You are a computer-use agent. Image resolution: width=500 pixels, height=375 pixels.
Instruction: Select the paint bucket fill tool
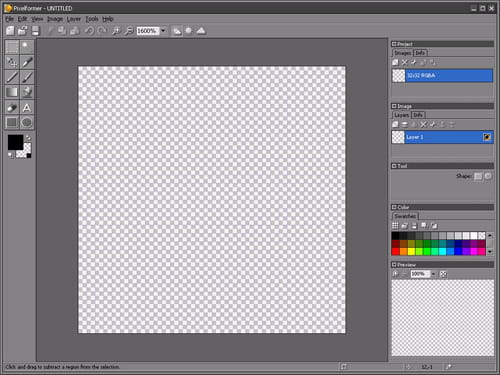27,92
